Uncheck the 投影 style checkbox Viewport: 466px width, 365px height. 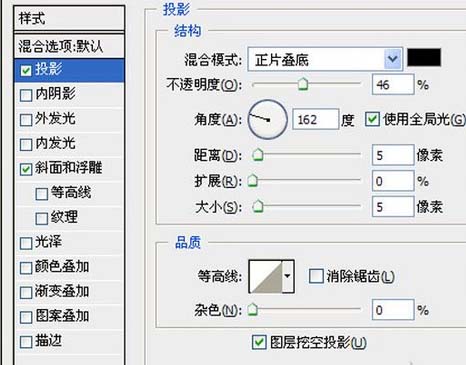click(26, 70)
